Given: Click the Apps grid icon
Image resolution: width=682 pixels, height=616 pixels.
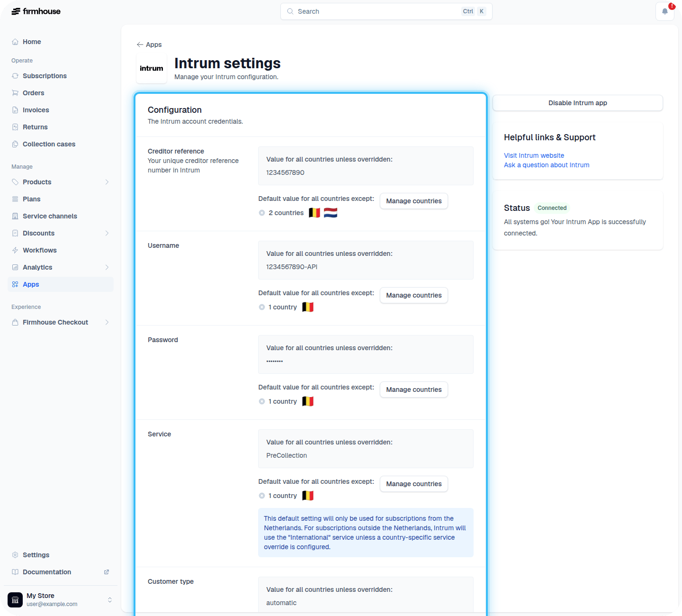Looking at the screenshot, I should coord(15,284).
